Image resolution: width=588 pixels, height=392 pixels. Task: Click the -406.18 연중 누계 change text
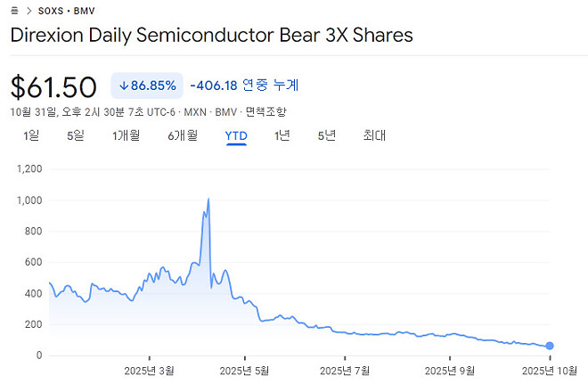[244, 86]
